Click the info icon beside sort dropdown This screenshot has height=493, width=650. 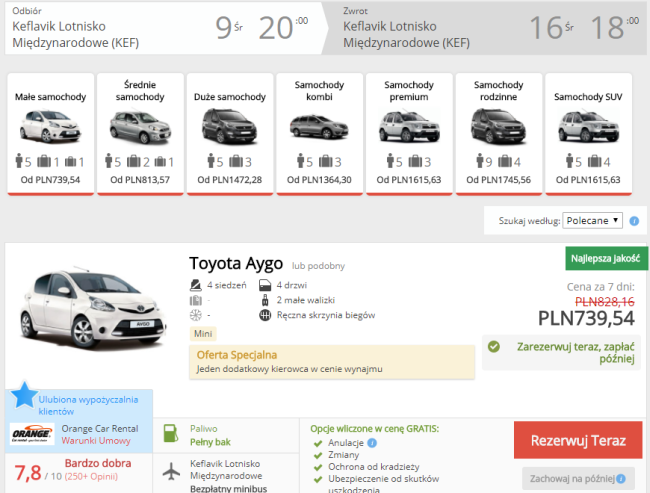pyautogui.click(x=634, y=221)
